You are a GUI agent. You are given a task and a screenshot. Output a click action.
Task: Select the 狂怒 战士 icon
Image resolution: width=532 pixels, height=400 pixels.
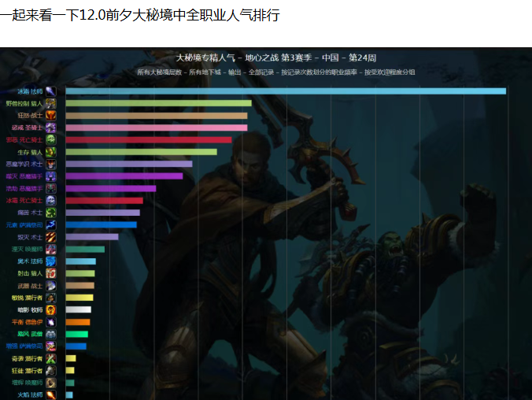click(x=51, y=116)
